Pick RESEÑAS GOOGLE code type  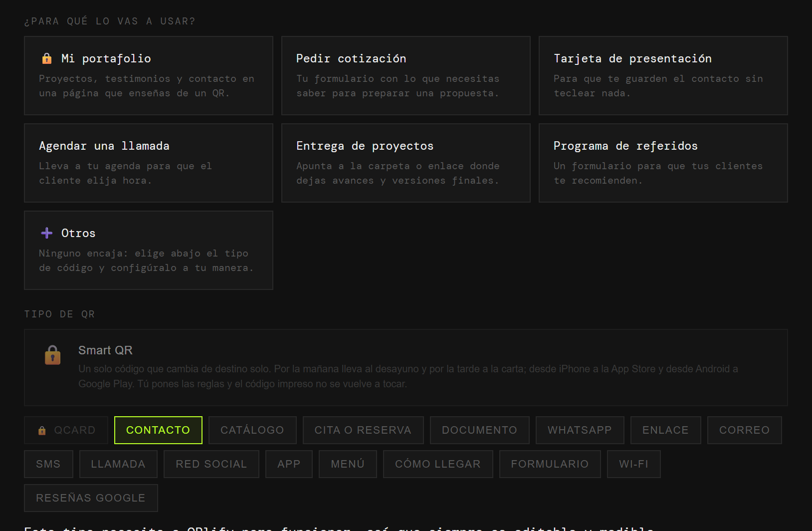point(91,498)
